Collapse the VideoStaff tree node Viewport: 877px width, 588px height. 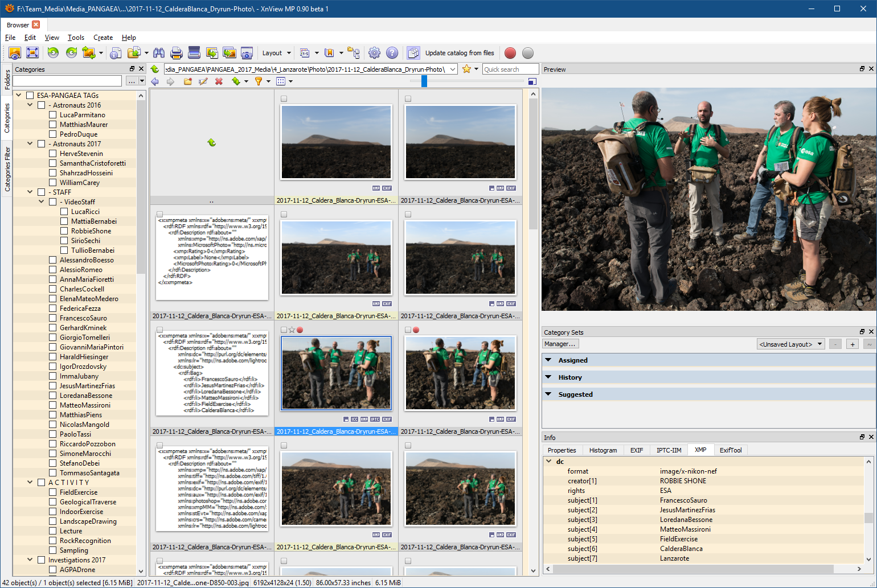point(42,202)
